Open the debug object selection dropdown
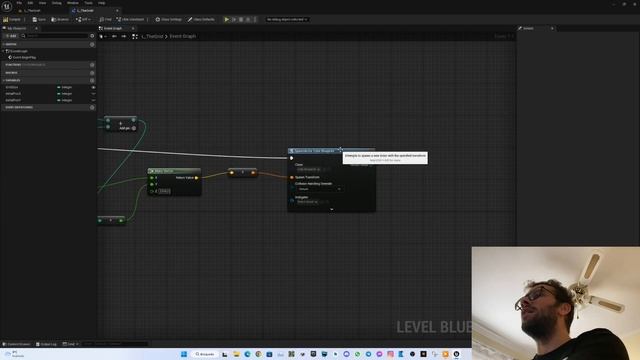Viewport: 640px width, 360px height. coord(287,19)
